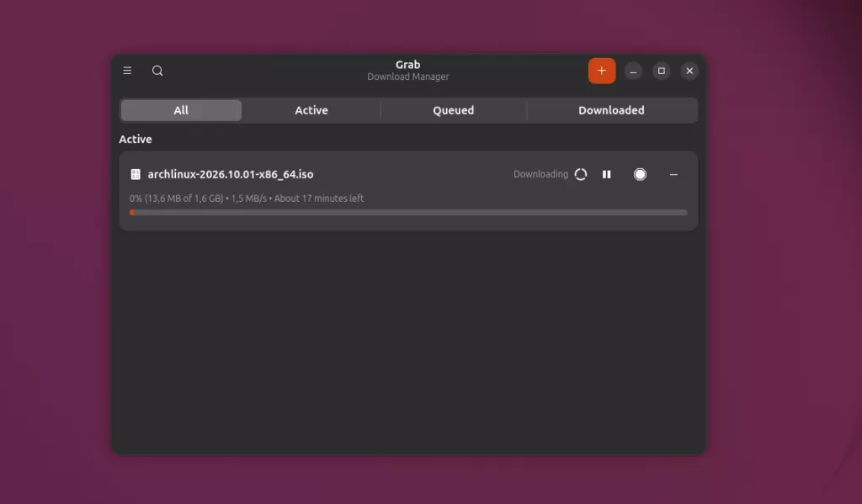Click the file type icon beside archlinux ISO
This screenshot has width=862, height=504.
[136, 174]
